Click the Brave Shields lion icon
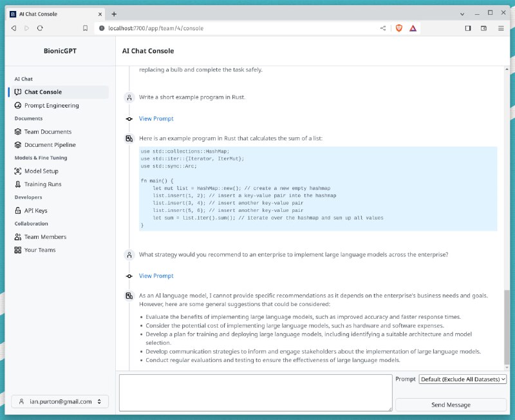515x420 pixels. point(398,28)
